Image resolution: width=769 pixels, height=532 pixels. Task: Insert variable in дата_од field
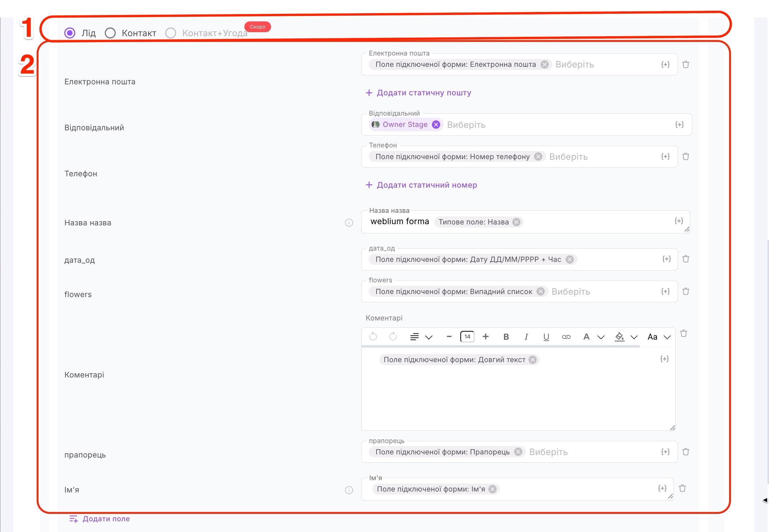[666, 259]
